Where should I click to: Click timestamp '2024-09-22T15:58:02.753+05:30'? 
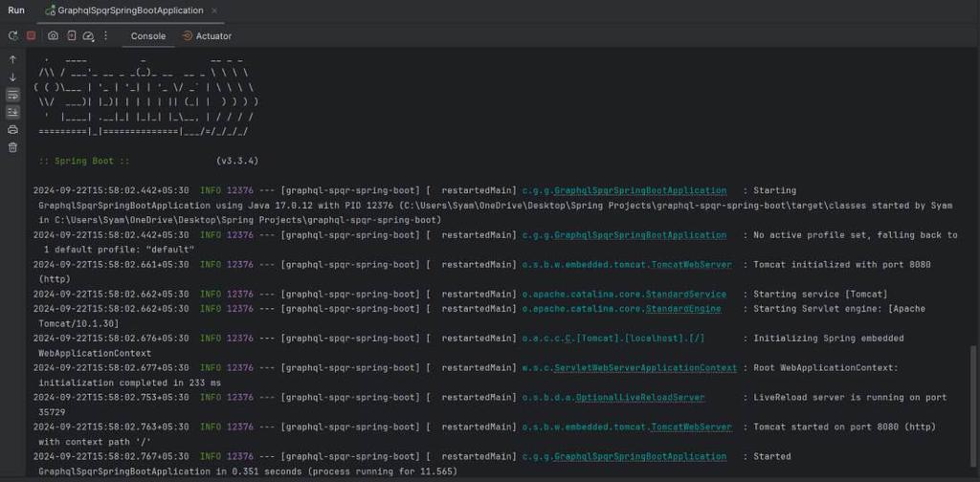pos(111,397)
